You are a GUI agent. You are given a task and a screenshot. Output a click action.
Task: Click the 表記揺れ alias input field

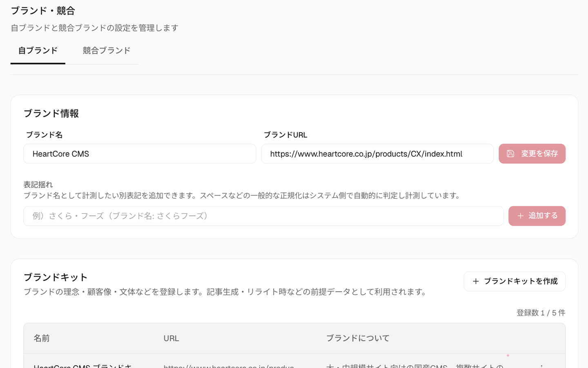coord(263,216)
